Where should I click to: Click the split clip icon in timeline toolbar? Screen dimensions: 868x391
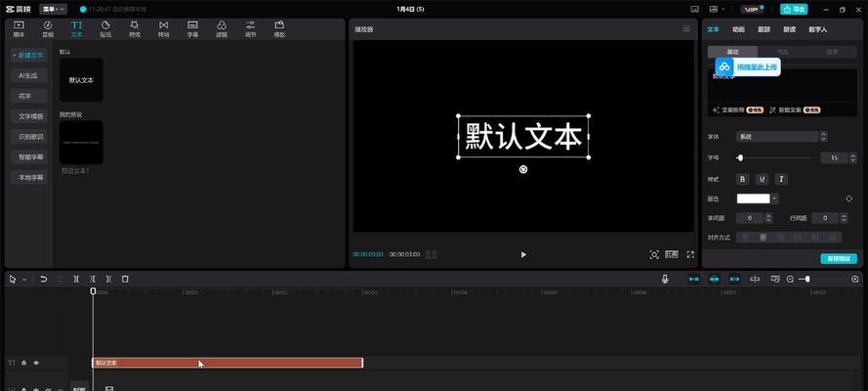coord(76,280)
